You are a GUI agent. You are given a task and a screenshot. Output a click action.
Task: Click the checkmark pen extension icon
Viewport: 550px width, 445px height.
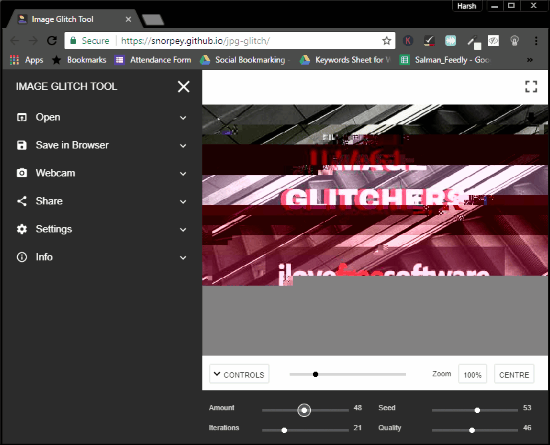coord(429,41)
